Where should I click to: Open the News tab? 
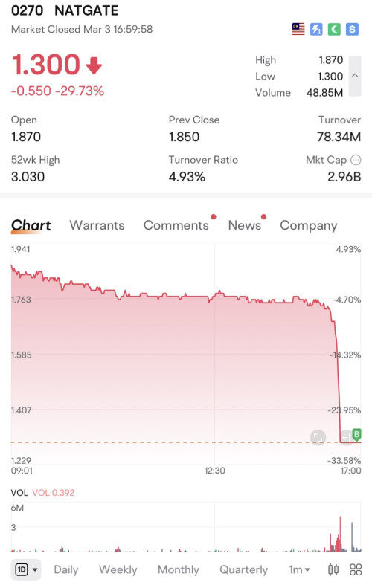pyautogui.click(x=245, y=225)
